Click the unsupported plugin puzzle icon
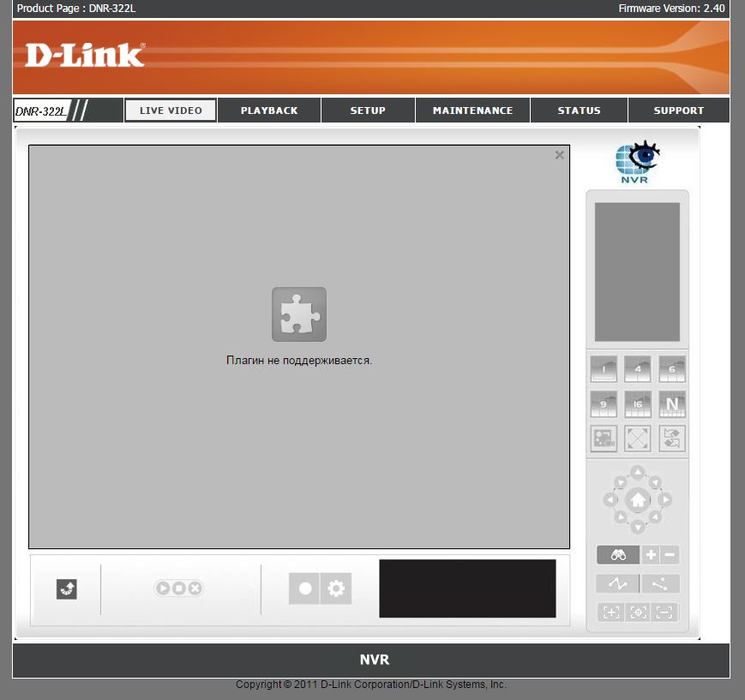This screenshot has height=700, width=745. [299, 314]
